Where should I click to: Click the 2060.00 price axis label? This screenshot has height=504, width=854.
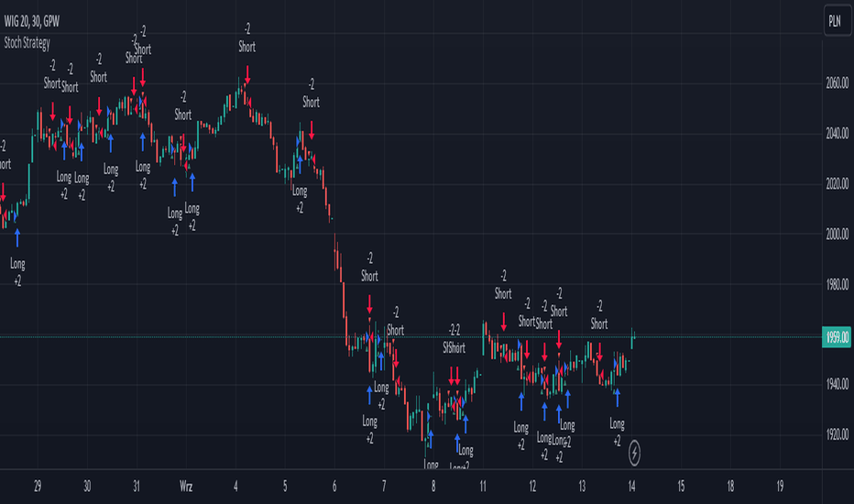[x=838, y=83]
